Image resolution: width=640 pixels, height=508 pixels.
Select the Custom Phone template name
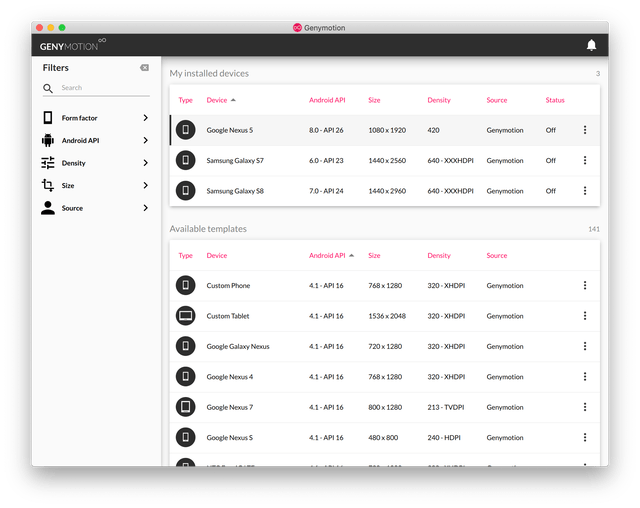(x=228, y=286)
